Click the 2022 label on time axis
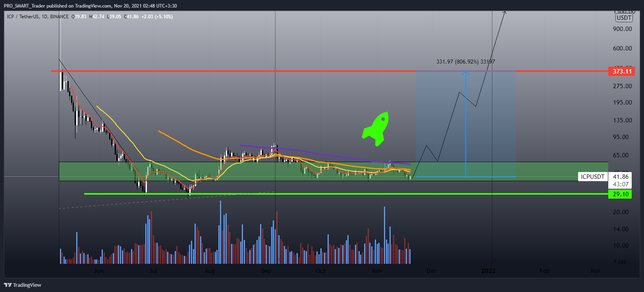Image resolution: width=644 pixels, height=292 pixels. point(488,271)
